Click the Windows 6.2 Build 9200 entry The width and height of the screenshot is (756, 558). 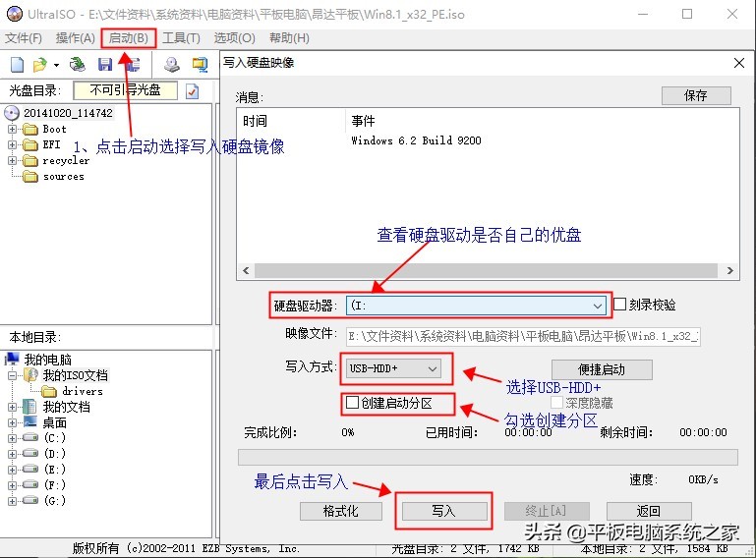click(416, 140)
